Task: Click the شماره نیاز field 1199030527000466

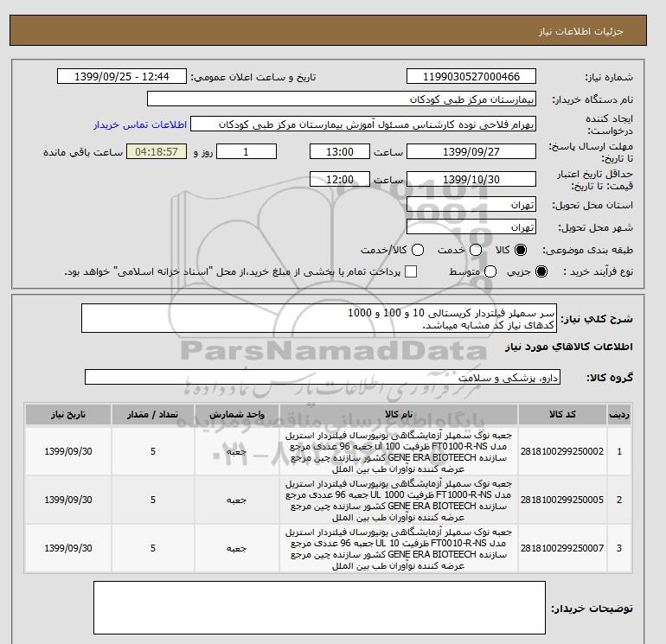Action: pyautogui.click(x=471, y=76)
